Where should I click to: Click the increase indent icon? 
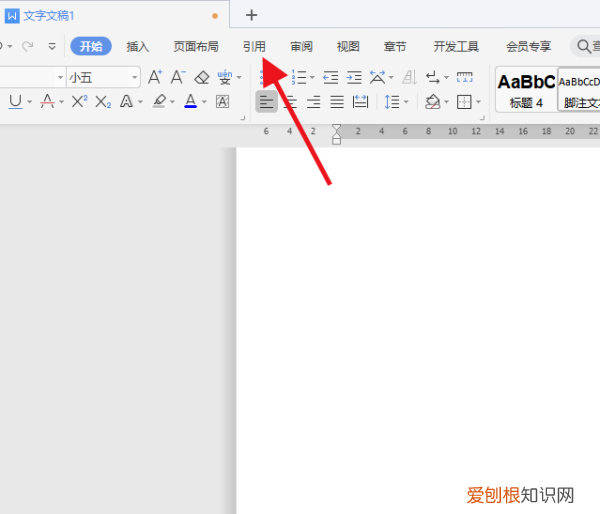pos(355,77)
